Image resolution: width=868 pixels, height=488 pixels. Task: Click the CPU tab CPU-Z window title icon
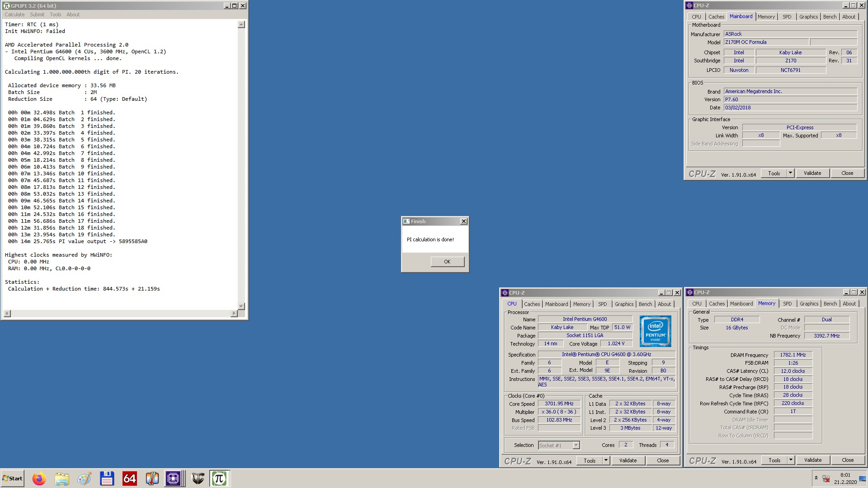505,293
